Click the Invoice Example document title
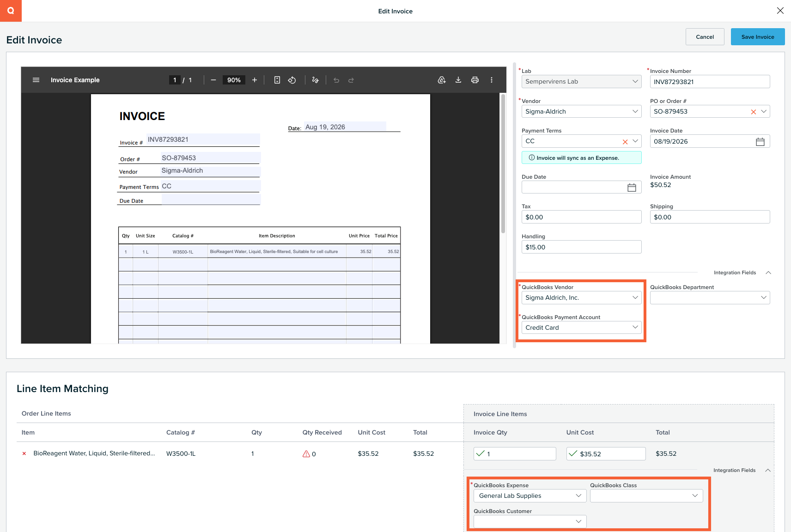This screenshot has width=791, height=532. pyautogui.click(x=75, y=80)
